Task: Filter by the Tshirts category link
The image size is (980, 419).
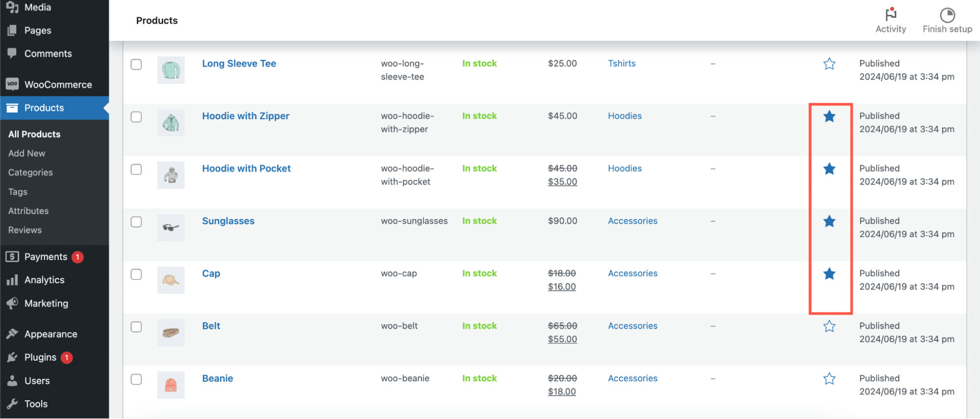Action: pos(621,64)
